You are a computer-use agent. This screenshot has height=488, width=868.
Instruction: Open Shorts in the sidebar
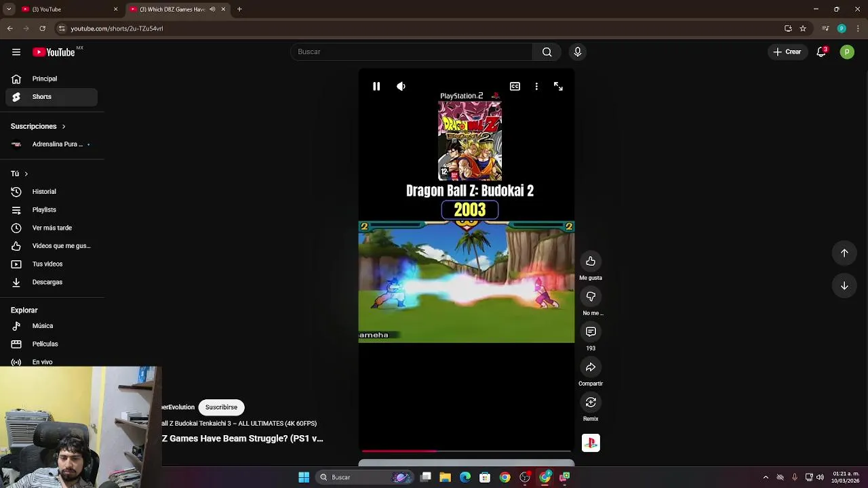click(52, 96)
